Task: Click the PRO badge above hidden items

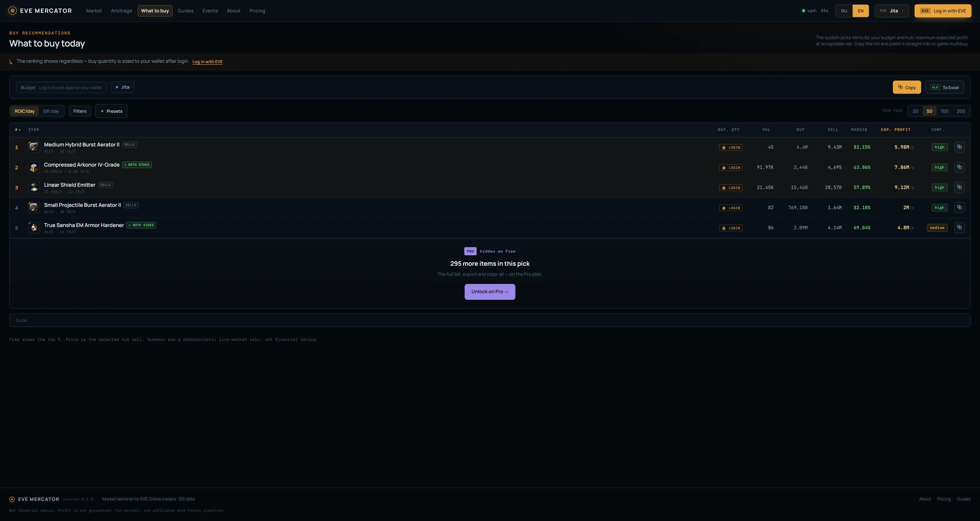Action: click(470, 251)
